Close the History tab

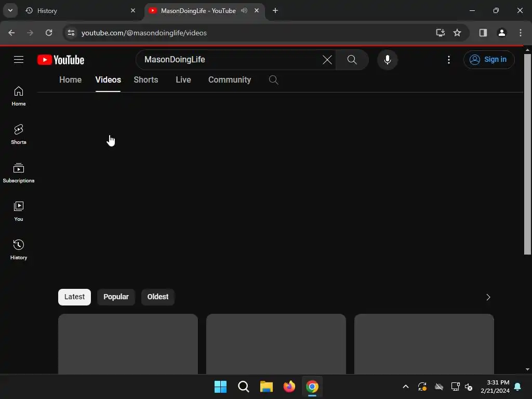[x=133, y=10]
